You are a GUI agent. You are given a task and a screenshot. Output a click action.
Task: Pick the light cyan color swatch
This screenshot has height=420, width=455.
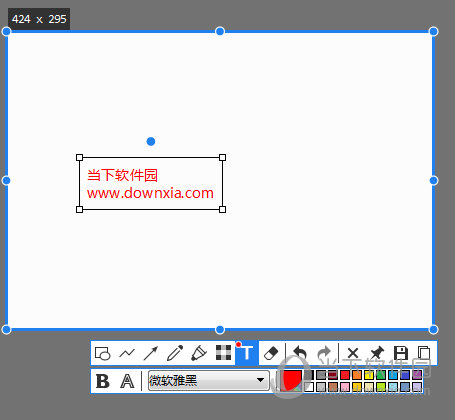[393, 387]
